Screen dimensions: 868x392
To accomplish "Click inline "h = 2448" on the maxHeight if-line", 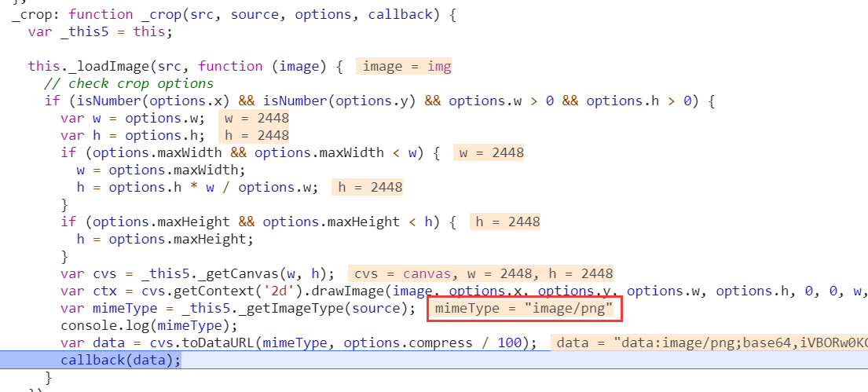I will tap(504, 222).
